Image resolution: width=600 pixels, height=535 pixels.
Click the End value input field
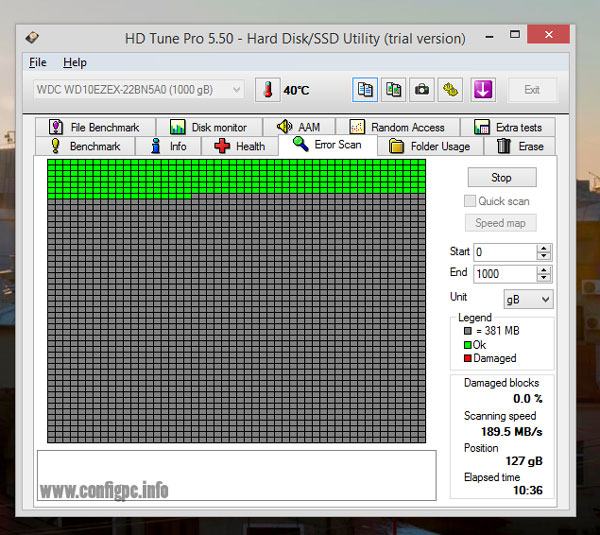tap(505, 274)
